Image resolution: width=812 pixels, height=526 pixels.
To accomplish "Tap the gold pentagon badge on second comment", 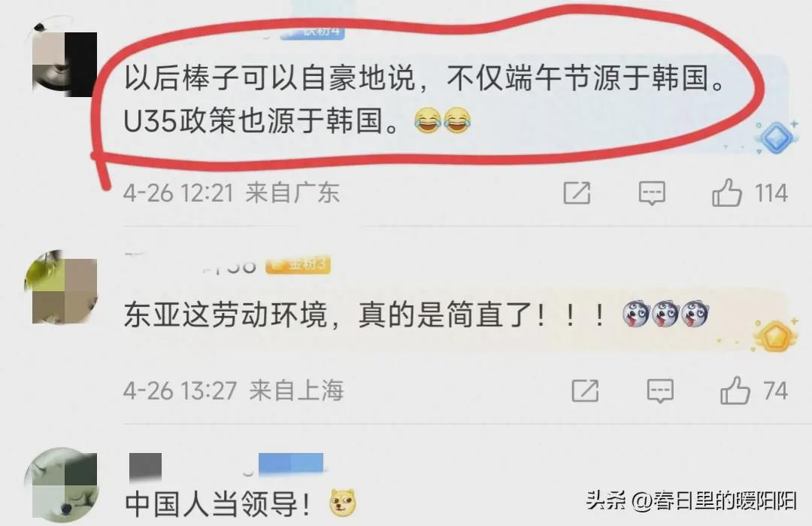I will (x=774, y=336).
